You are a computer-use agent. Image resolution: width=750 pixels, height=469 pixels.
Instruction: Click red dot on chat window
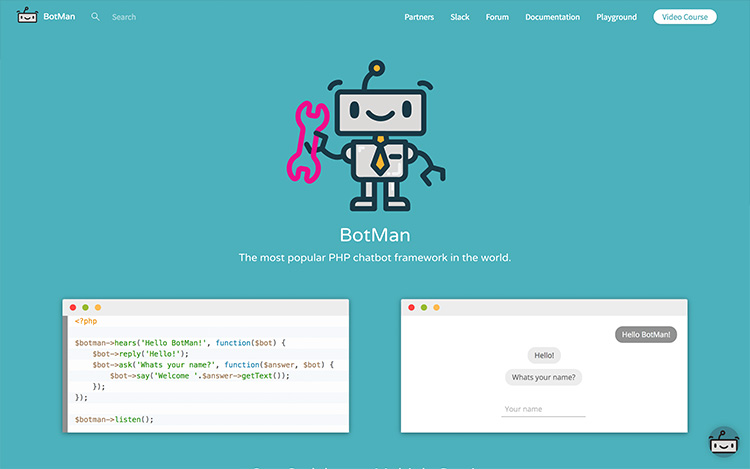click(412, 307)
